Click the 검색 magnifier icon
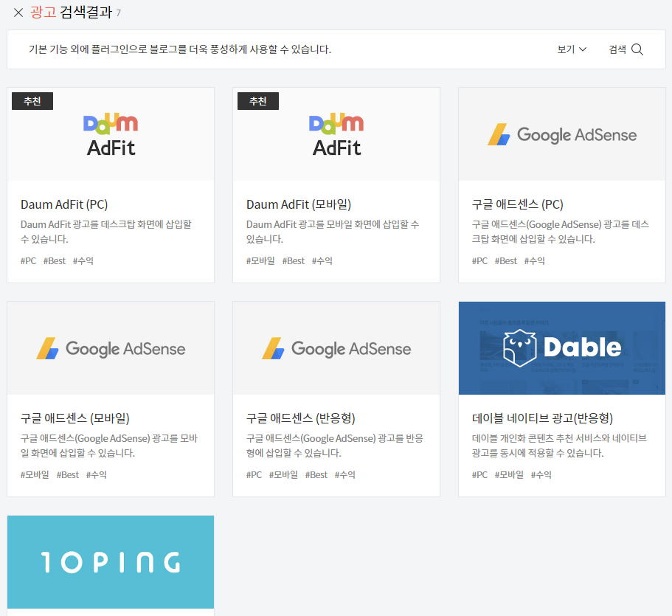672x616 pixels. click(x=637, y=49)
